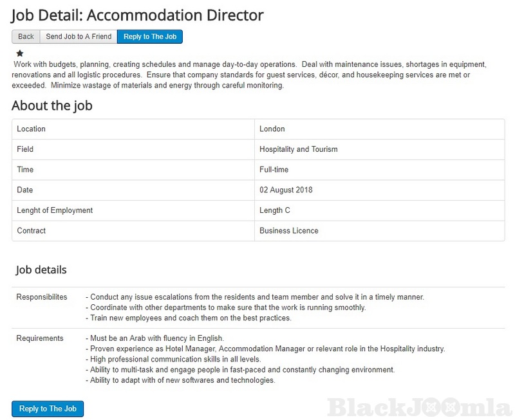Click the Job Detail: Accommodation Director heading
This screenshot has height=420, width=515.
coord(138,14)
